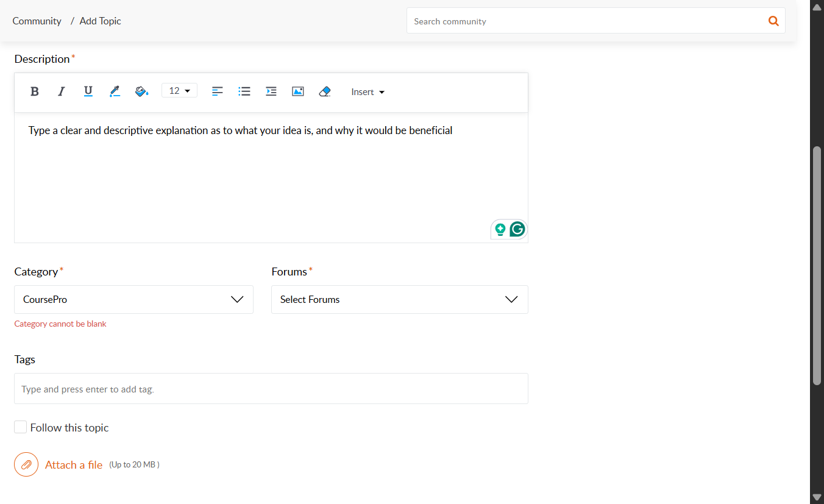Click the Add Topic breadcrumb text
Screen dimensions: 824x504
(101, 21)
